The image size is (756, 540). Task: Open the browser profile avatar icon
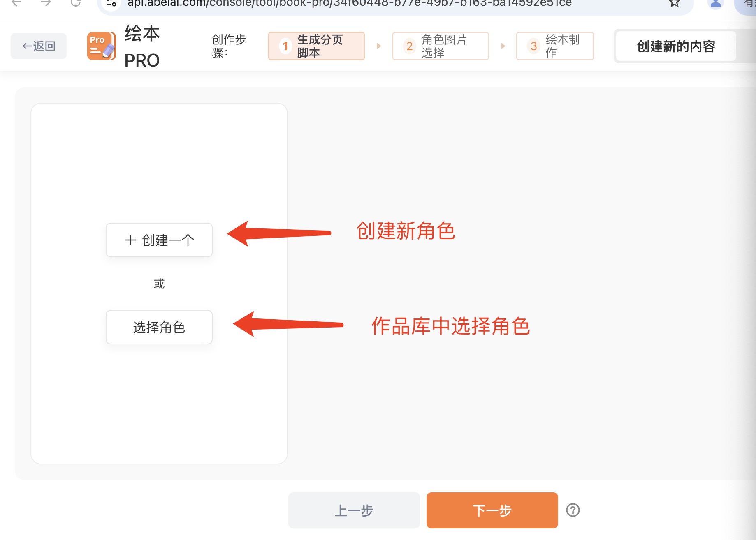[716, 3]
